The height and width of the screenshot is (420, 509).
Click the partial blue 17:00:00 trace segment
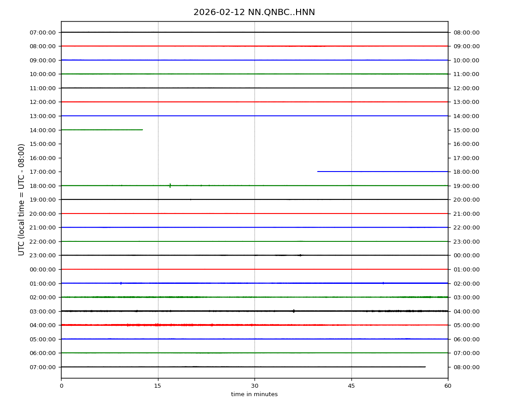coord(382,172)
